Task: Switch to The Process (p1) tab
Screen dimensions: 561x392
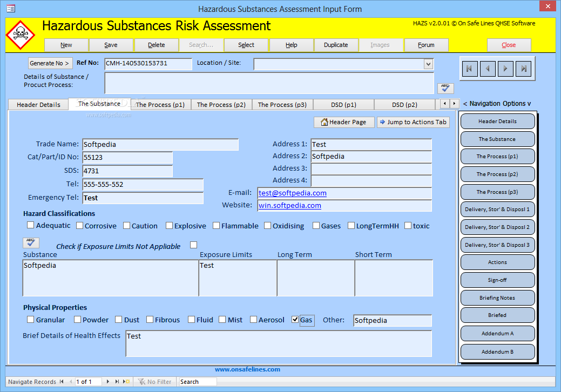Action: [x=160, y=104]
